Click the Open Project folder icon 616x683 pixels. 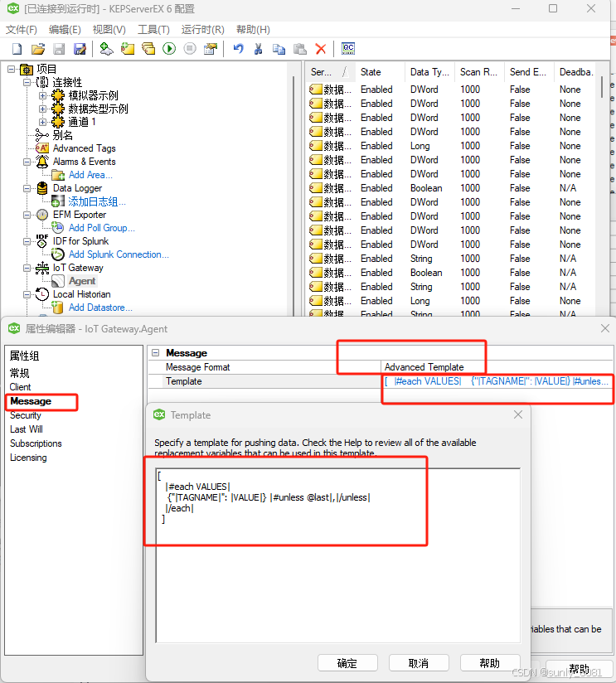[38, 49]
